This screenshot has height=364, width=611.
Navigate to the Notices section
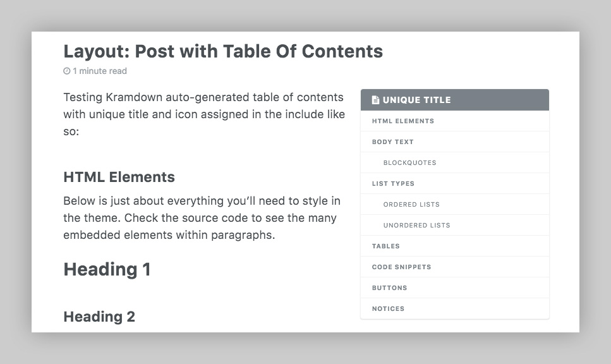(x=388, y=308)
